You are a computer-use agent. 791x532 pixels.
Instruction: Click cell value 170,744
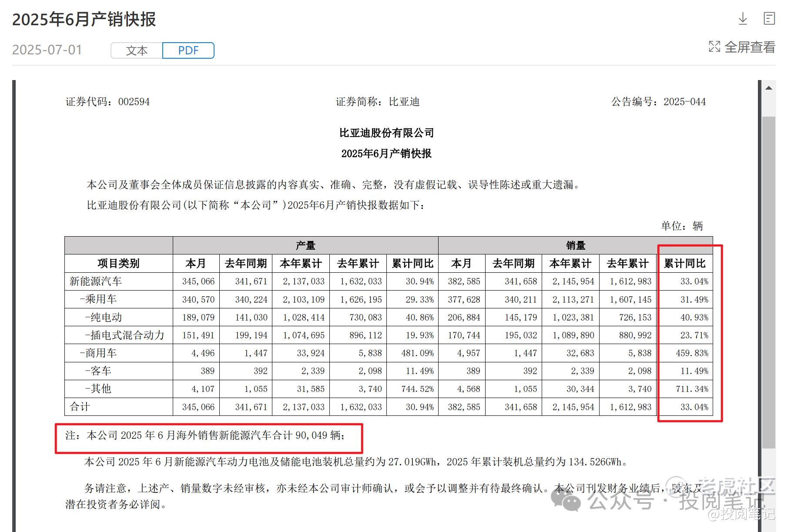[464, 335]
